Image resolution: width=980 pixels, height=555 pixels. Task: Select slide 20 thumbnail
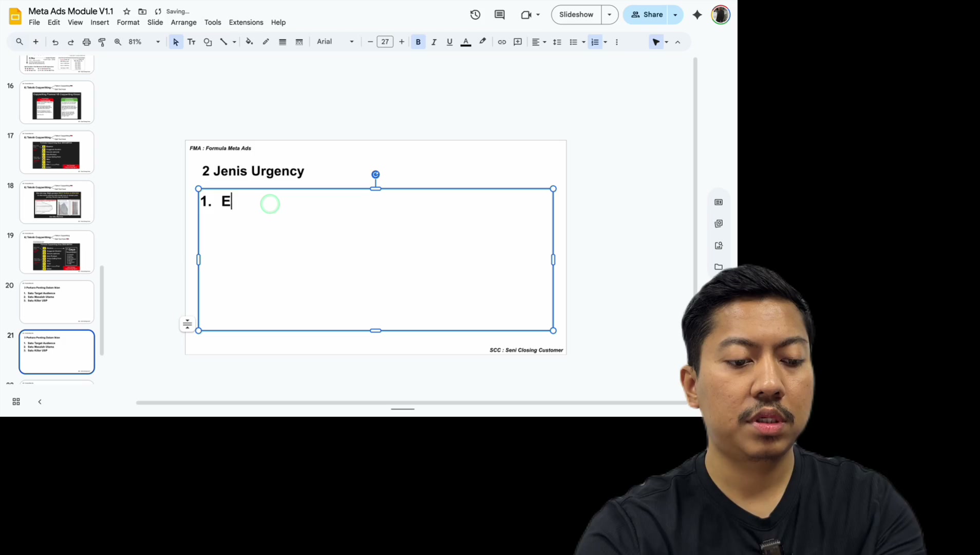(x=57, y=302)
